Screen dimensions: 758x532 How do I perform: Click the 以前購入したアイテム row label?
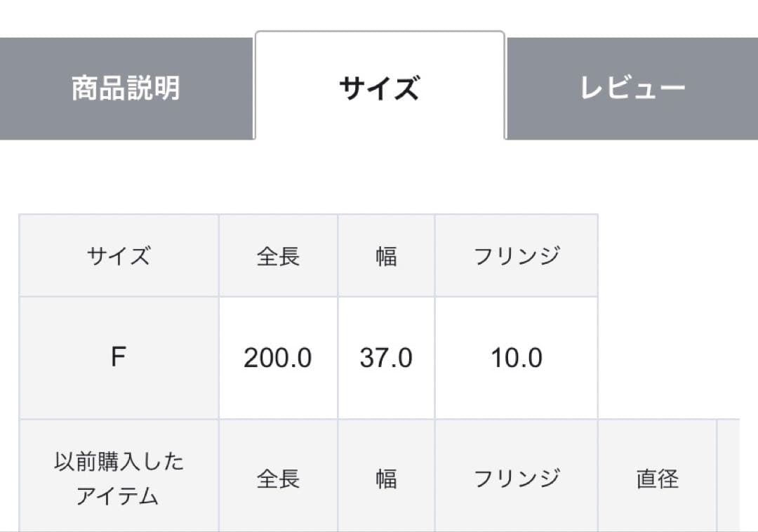tap(119, 479)
